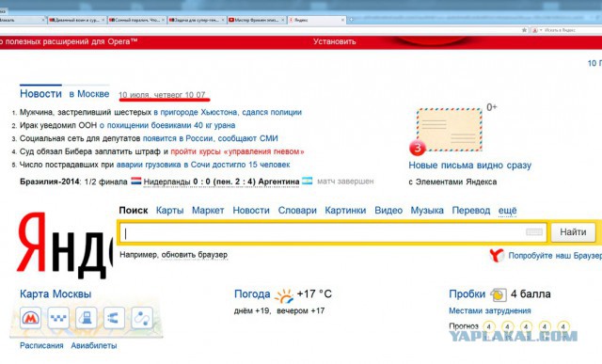Image resolution: width=602 pixels, height=364 pixels.
Task: Click the route planning icon
Action: (x=142, y=318)
